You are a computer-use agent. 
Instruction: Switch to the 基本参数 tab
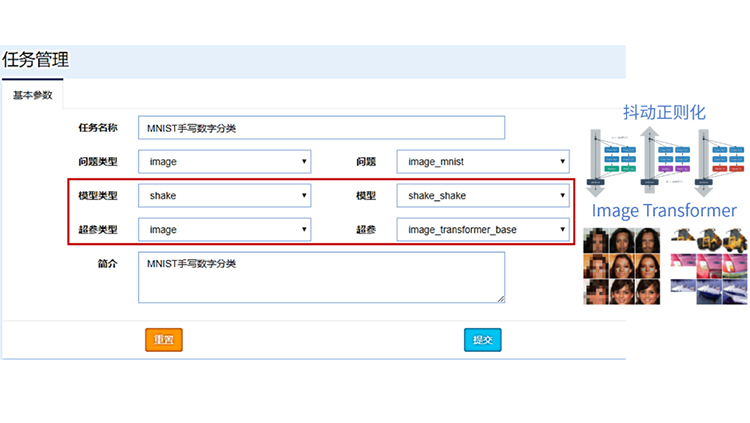pyautogui.click(x=32, y=95)
